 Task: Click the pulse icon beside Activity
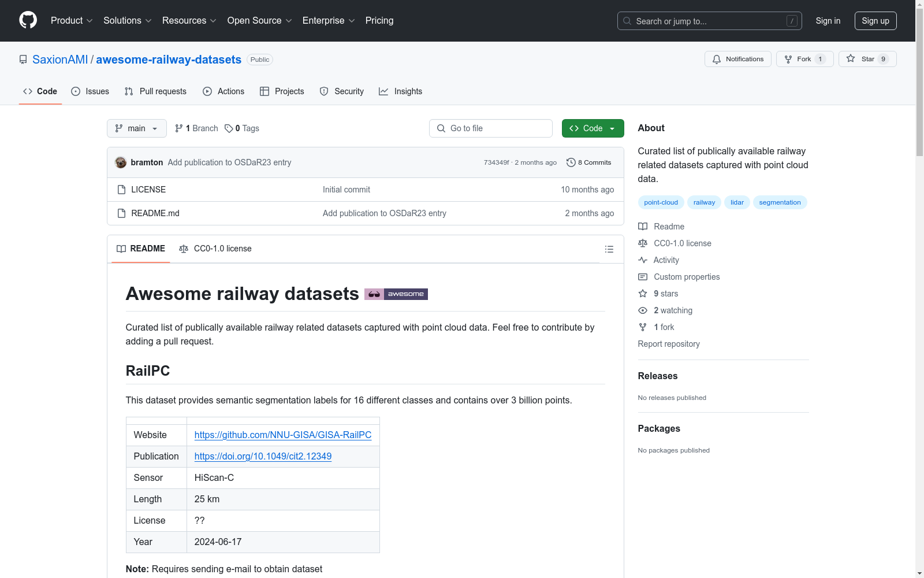(643, 260)
